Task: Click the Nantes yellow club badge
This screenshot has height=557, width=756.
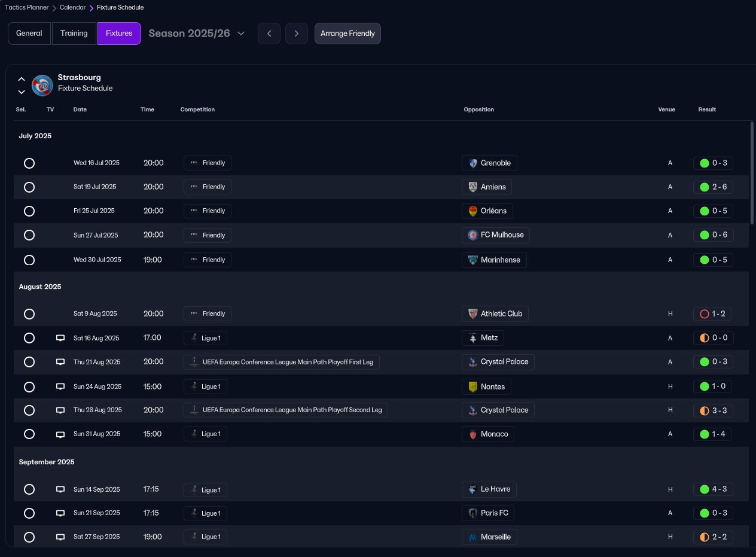Action: [472, 387]
